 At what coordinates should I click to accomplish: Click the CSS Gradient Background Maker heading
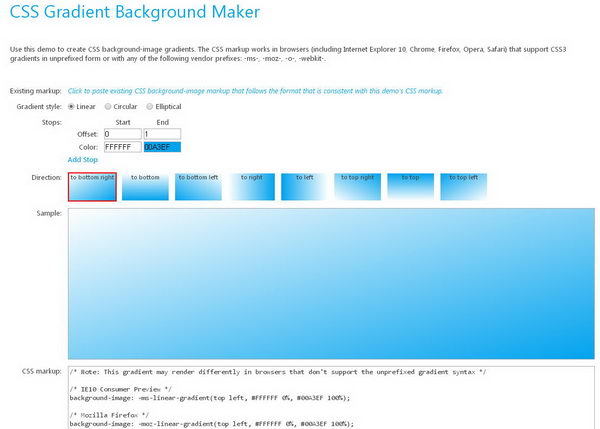135,12
